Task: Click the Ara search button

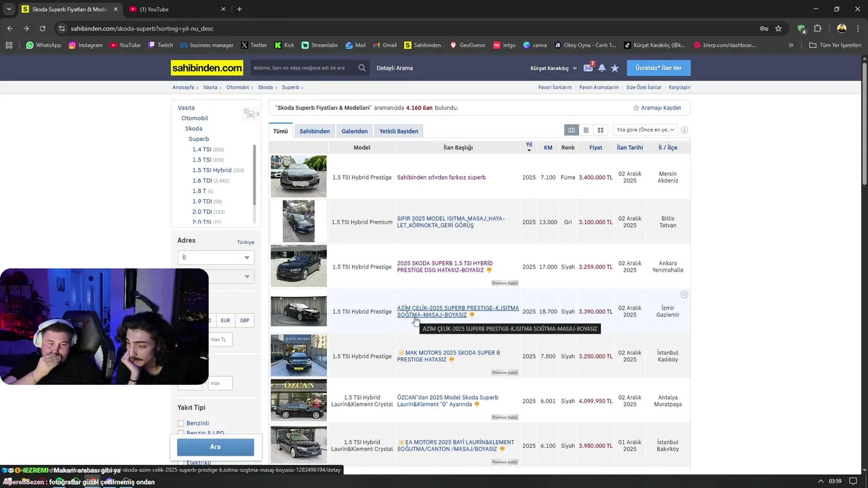Action: pos(216,447)
